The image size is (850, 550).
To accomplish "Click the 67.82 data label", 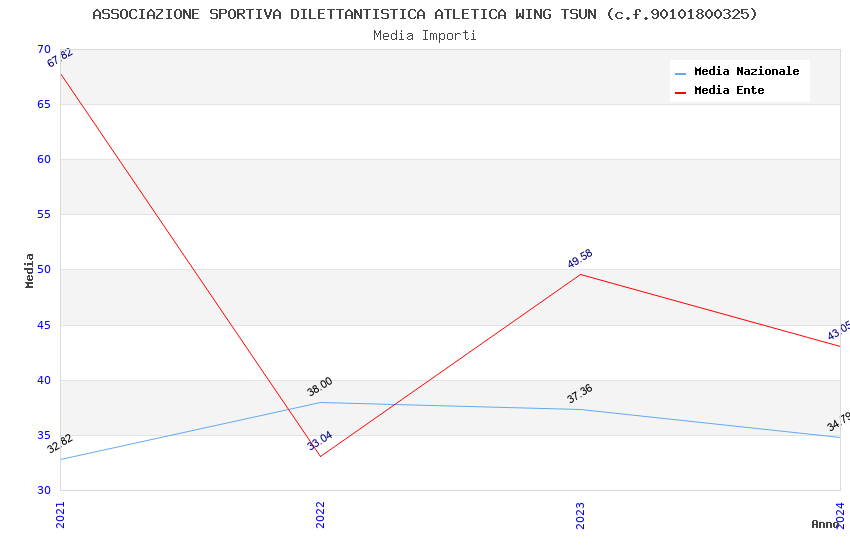I will pyautogui.click(x=60, y=58).
